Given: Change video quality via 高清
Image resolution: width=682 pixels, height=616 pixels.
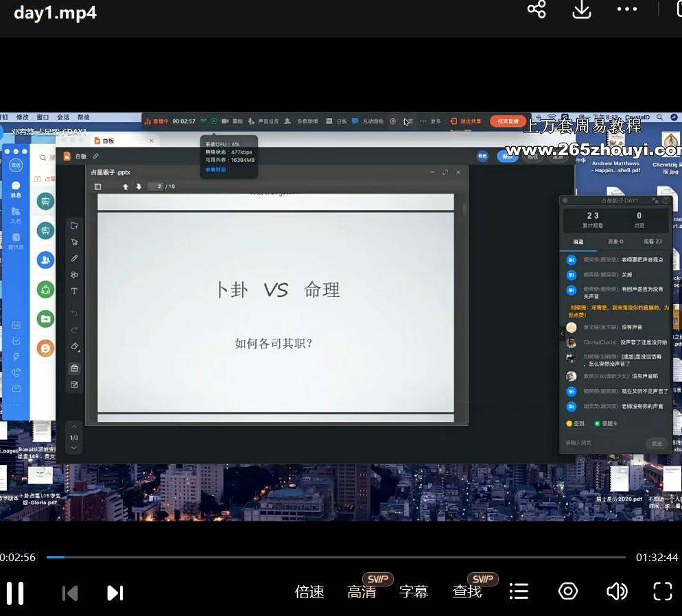Looking at the screenshot, I should pos(362,592).
